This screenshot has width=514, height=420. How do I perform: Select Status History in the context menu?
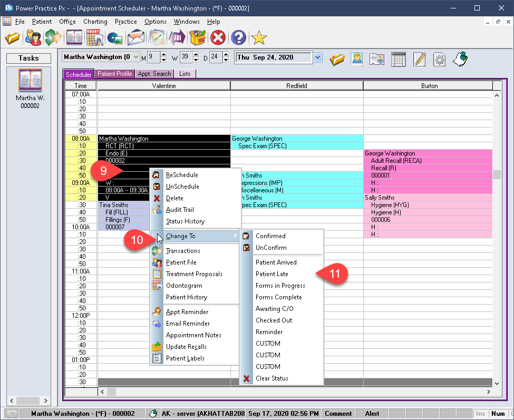coord(185,221)
